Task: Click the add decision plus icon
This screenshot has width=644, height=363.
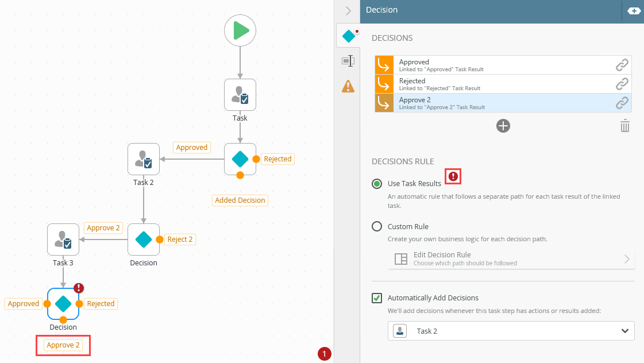Action: [503, 126]
